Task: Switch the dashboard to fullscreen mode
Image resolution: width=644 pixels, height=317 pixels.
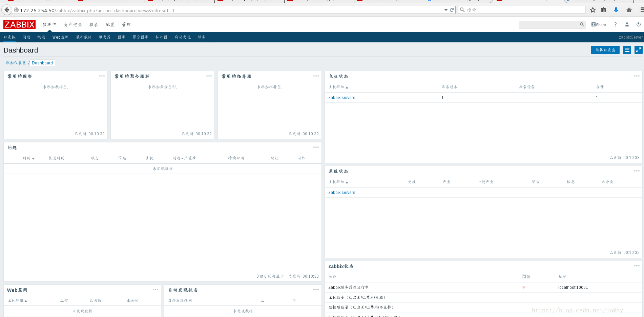Action: (639, 50)
